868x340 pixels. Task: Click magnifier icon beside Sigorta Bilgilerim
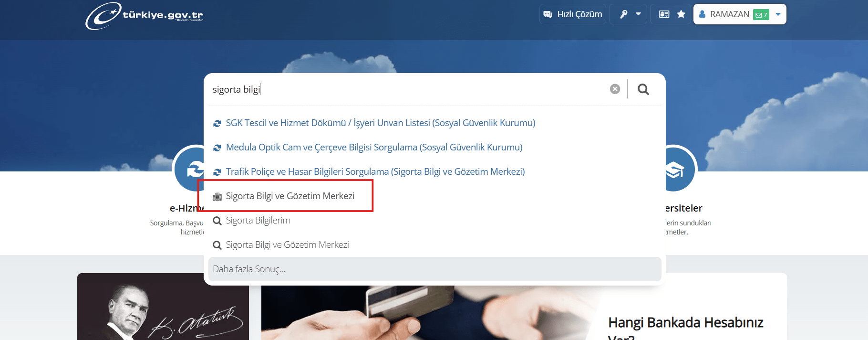[x=217, y=221]
